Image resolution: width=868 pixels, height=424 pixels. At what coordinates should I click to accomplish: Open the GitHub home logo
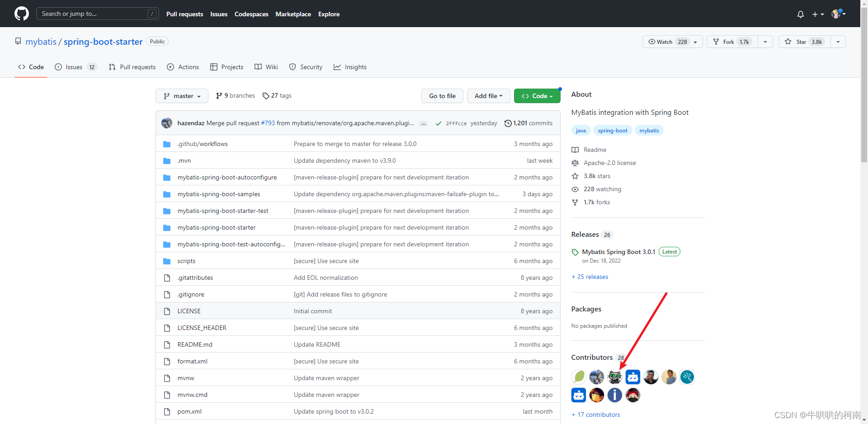[x=21, y=14]
